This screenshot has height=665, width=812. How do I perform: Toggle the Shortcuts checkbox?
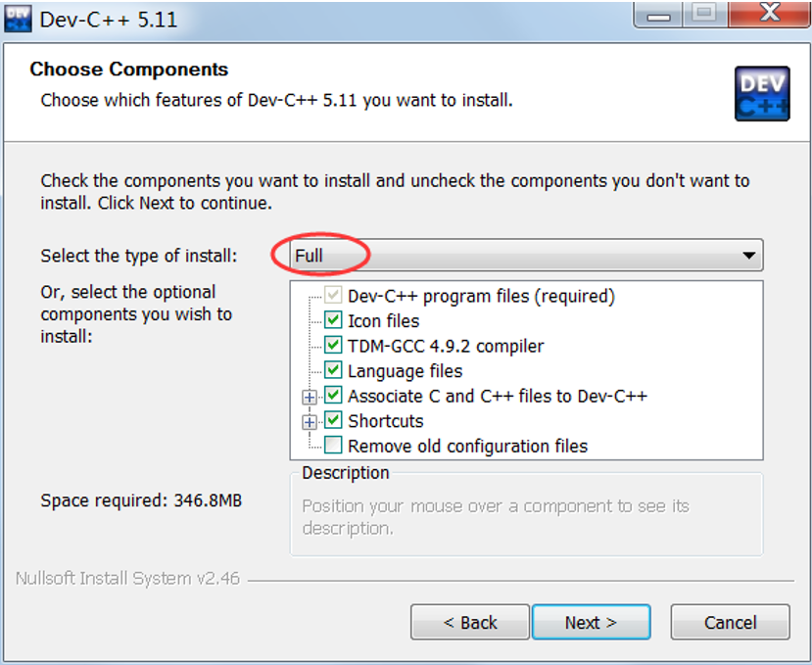(334, 421)
